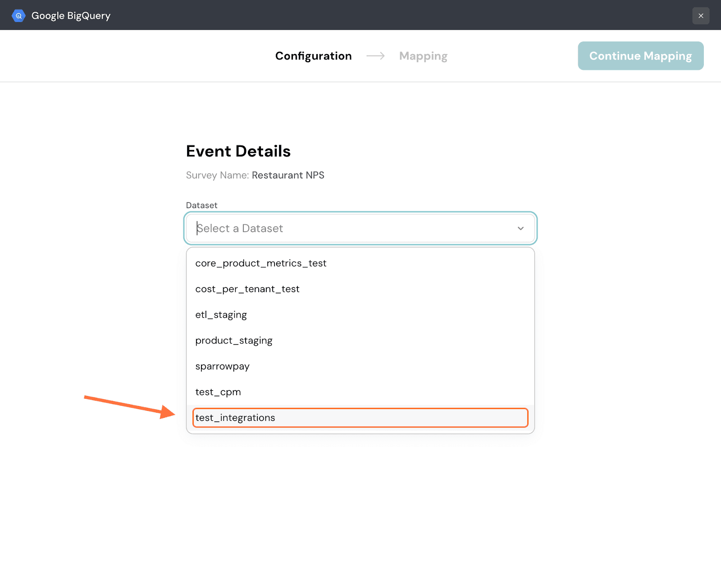This screenshot has width=721, height=588.
Task: Pick the highlighted test_integrations dataset
Action: click(235, 418)
